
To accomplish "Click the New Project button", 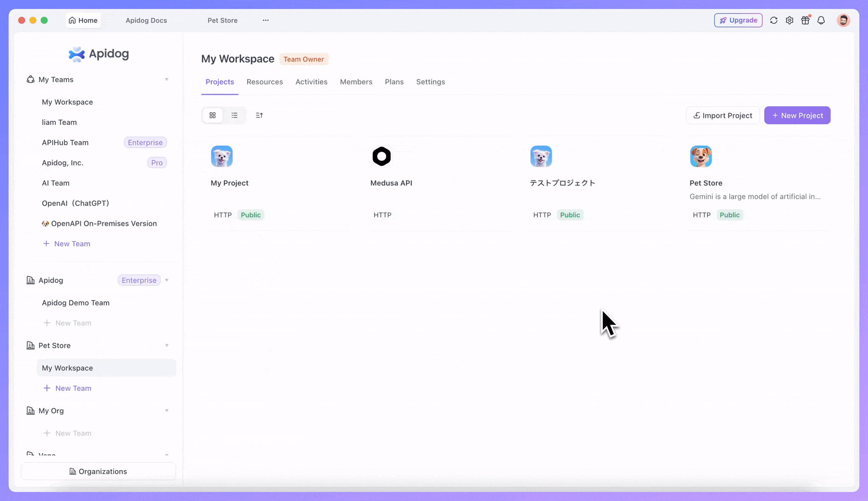I will pyautogui.click(x=797, y=115).
